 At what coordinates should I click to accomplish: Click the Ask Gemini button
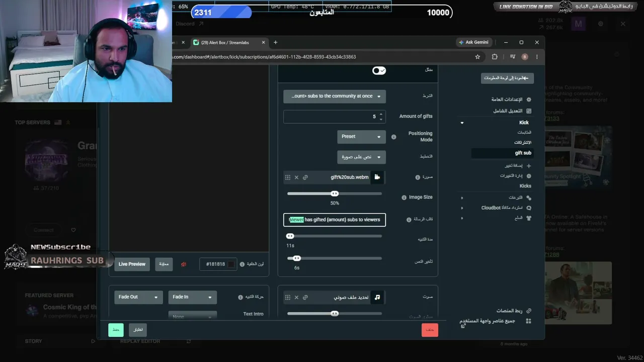[473, 42]
